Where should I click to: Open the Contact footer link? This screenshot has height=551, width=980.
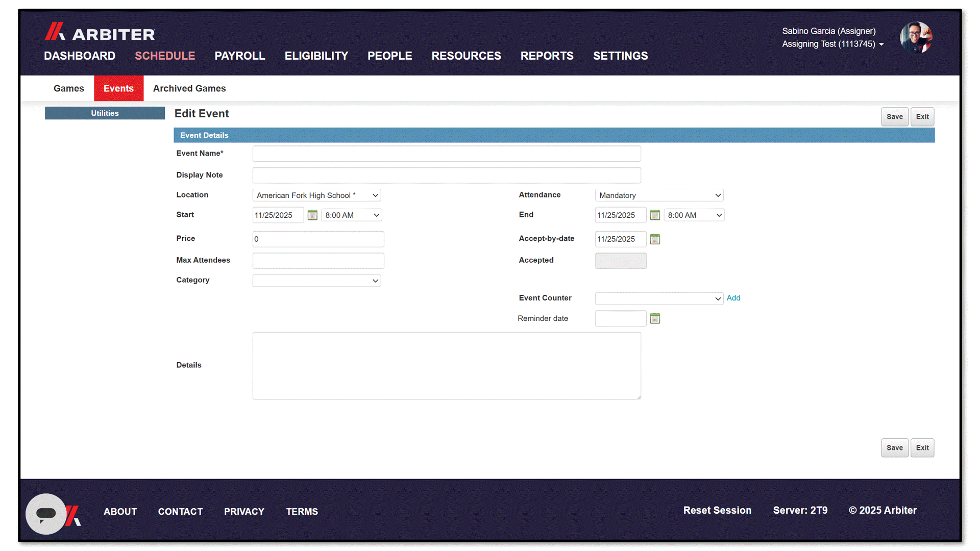(x=181, y=512)
